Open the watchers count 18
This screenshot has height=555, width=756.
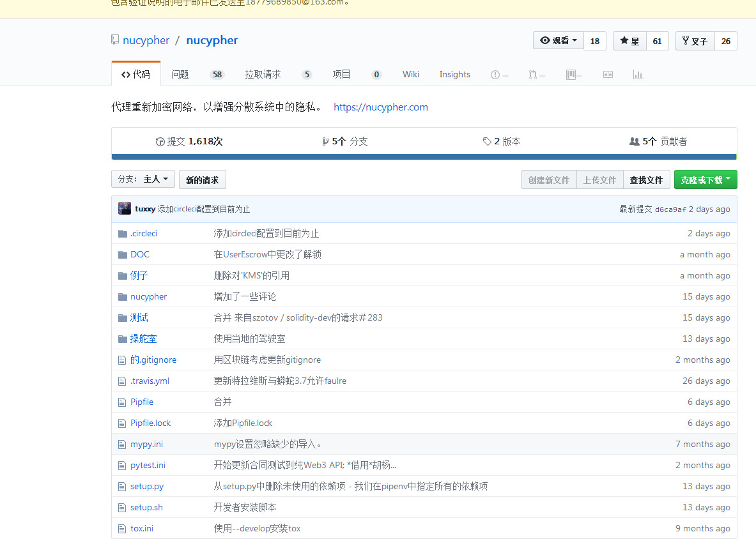pos(595,41)
